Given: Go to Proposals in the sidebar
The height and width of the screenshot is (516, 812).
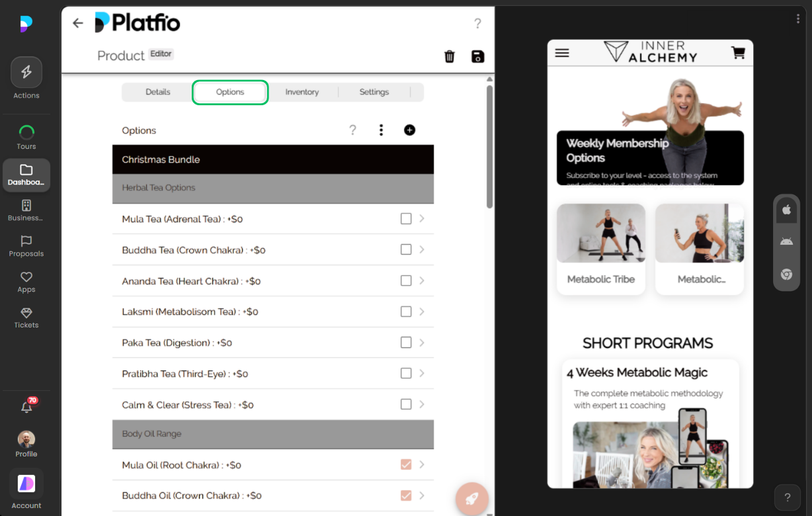Looking at the screenshot, I should [x=26, y=246].
